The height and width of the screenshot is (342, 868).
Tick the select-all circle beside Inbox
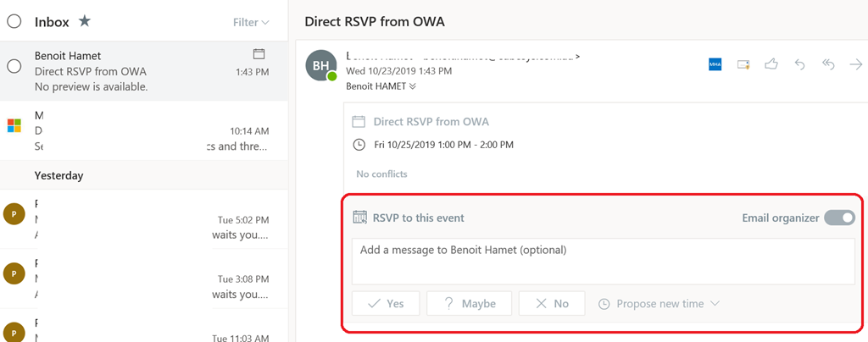[14, 21]
